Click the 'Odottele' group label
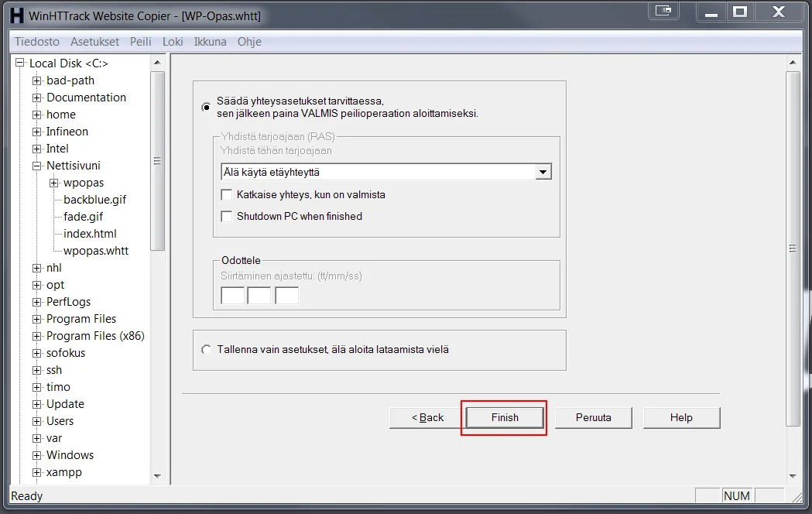This screenshot has height=514, width=812. click(241, 260)
